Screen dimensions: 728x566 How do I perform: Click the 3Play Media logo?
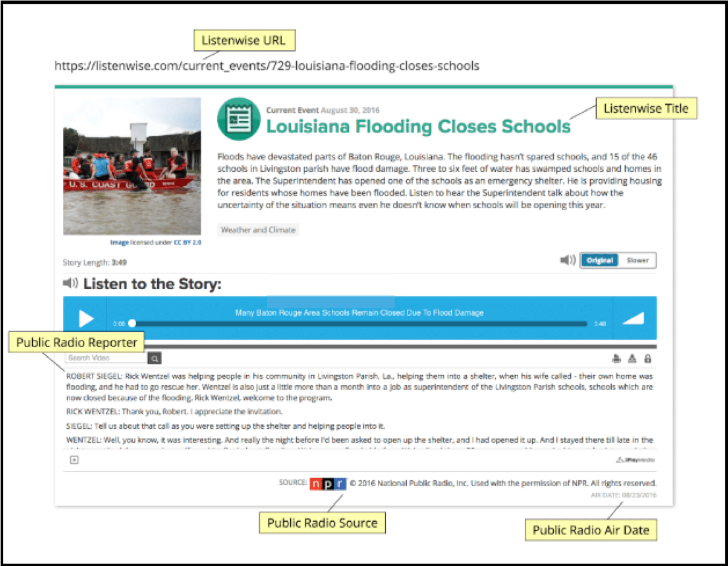[635, 460]
